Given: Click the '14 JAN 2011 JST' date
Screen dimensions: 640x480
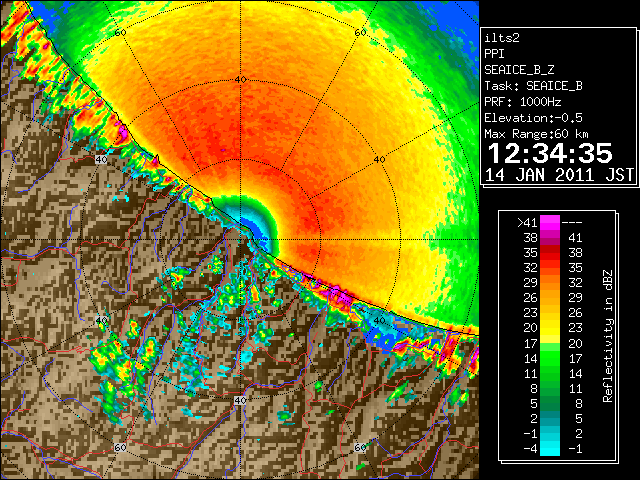Looking at the screenshot, I should pos(559,175).
